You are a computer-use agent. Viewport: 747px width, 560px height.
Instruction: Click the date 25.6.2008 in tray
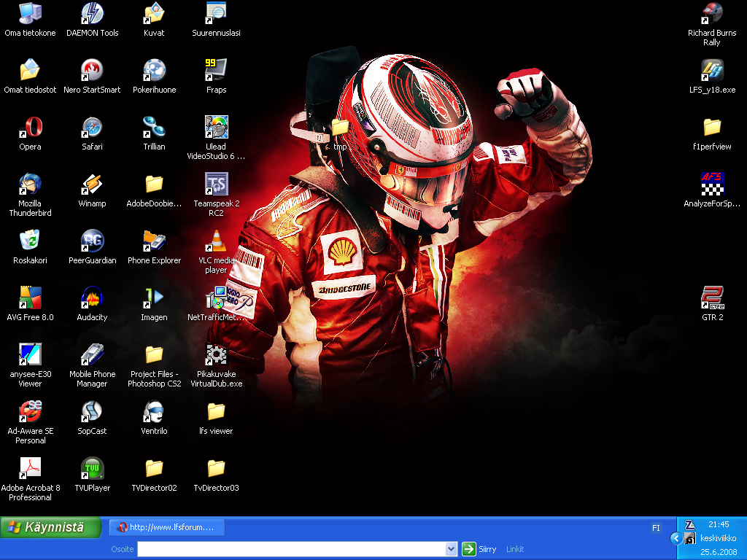719,552
